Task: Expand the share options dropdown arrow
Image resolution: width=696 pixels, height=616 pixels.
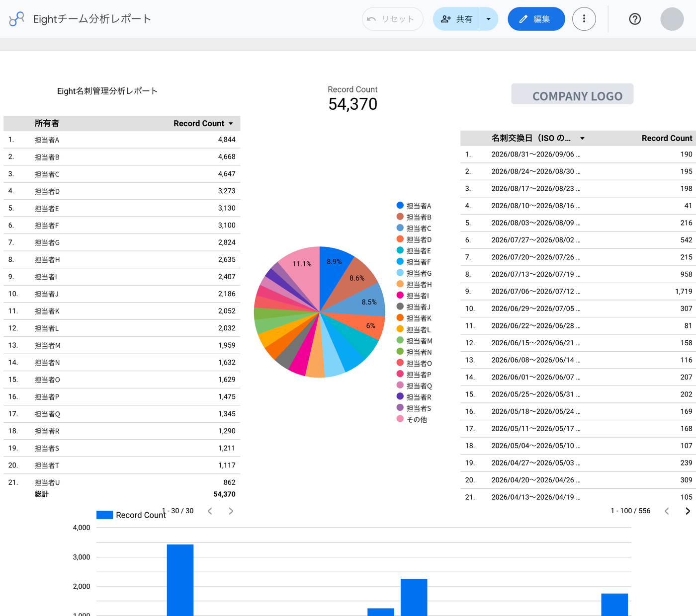Action: [x=489, y=19]
